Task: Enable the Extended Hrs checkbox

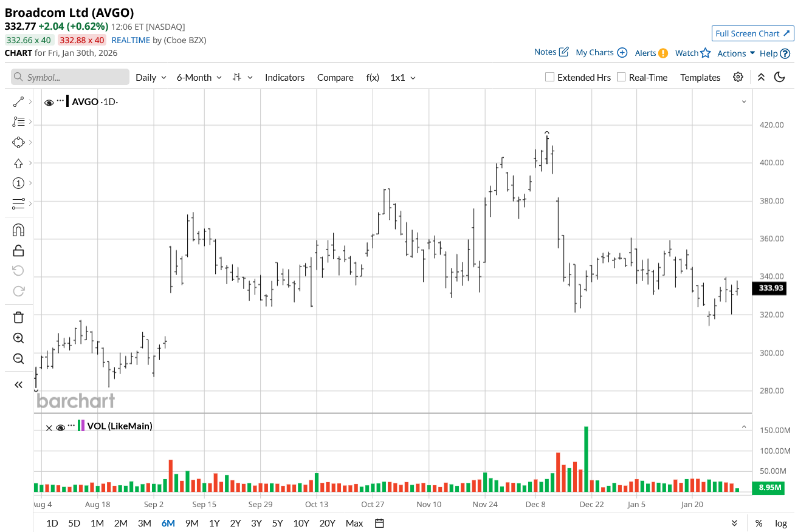Action: tap(549, 77)
